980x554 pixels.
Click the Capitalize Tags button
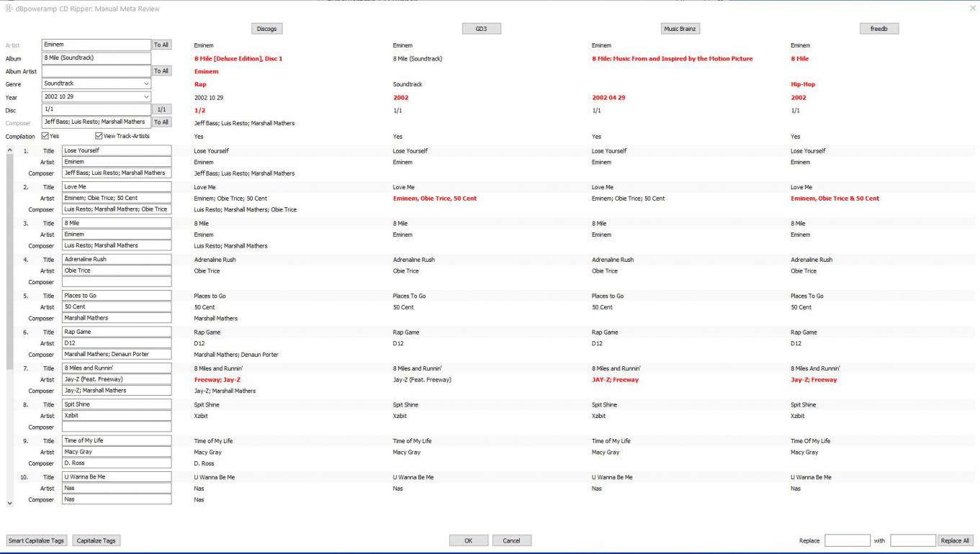click(x=96, y=540)
